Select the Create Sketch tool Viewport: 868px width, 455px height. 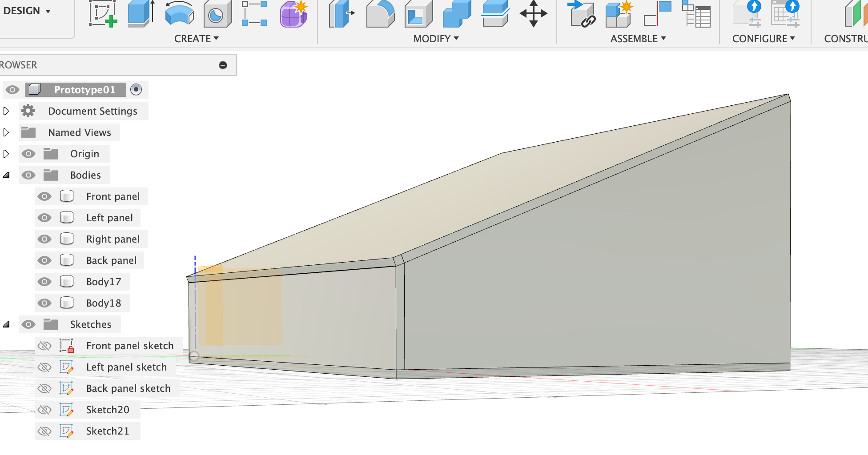pos(103,14)
